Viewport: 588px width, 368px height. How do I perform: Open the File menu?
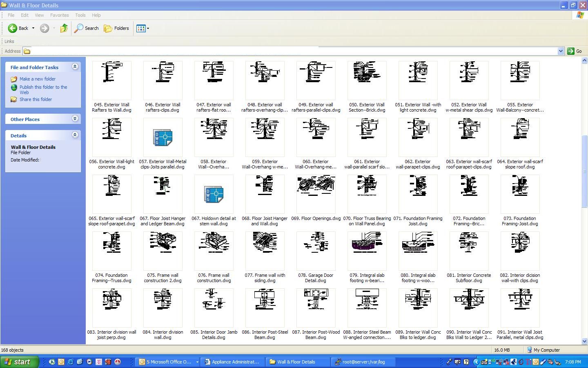[11, 15]
